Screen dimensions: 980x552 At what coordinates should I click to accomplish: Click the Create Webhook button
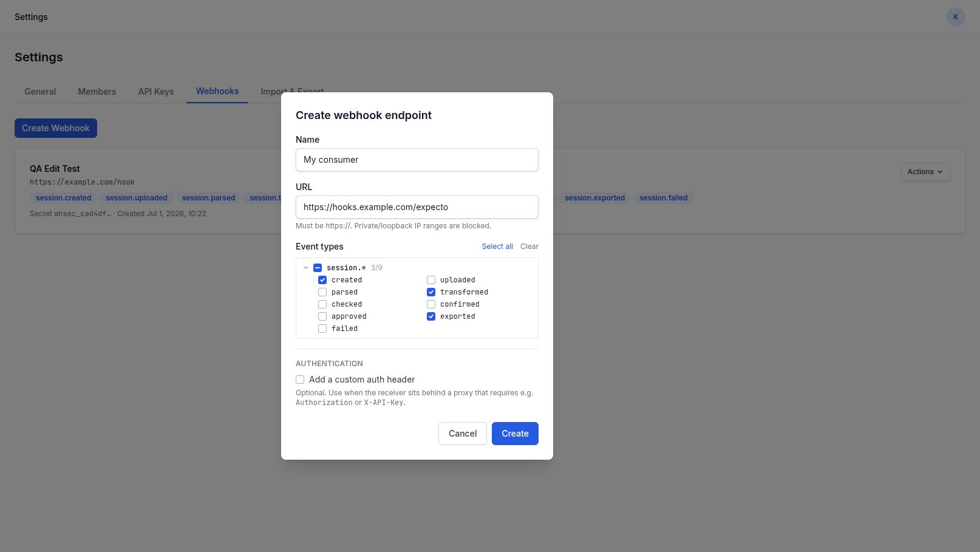click(x=56, y=128)
